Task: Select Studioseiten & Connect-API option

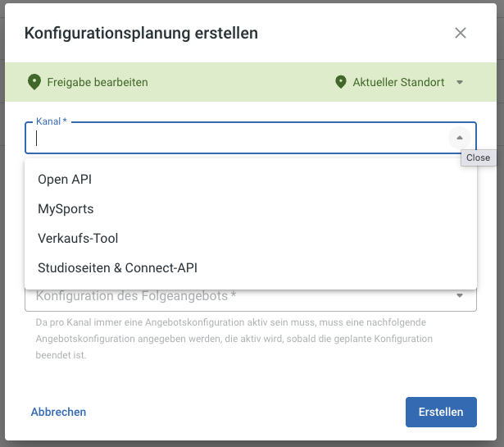Action: [x=251, y=268]
